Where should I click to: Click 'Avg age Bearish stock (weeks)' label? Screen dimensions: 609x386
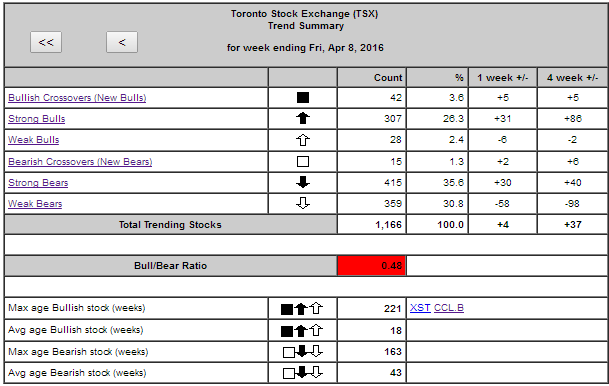click(77, 373)
